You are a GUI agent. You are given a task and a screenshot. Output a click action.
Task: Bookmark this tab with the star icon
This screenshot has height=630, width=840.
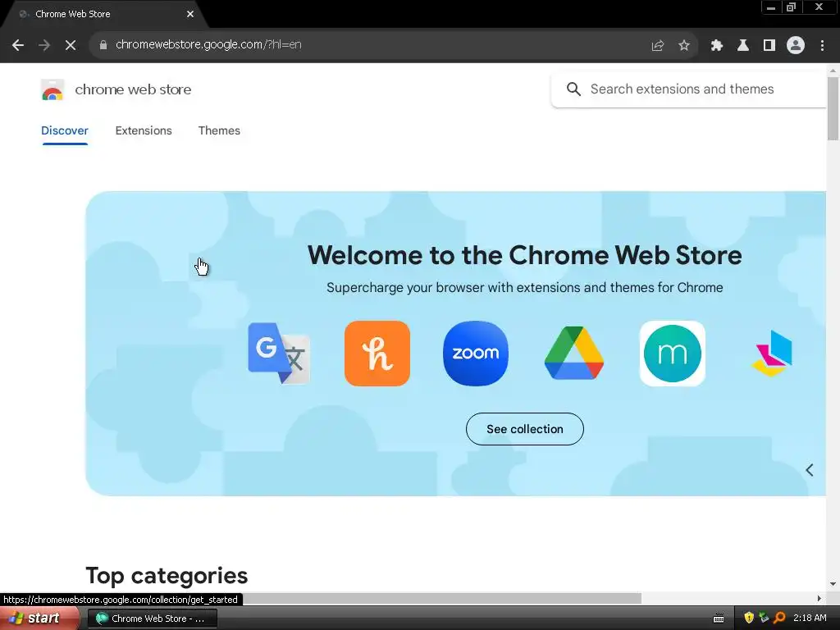tap(683, 46)
